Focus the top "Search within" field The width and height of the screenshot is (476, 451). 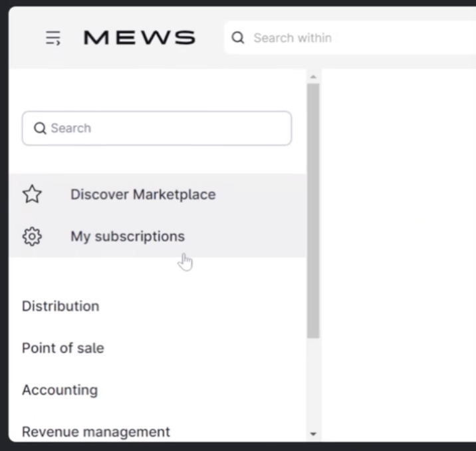point(350,38)
